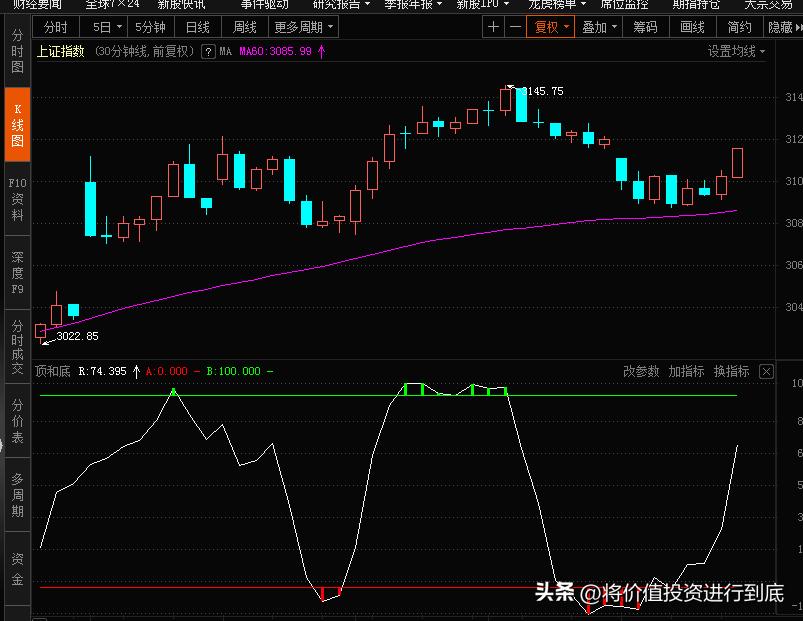The width and height of the screenshot is (803, 621).
Task: Zoom out the chart with the minus icon
Action: (513, 27)
